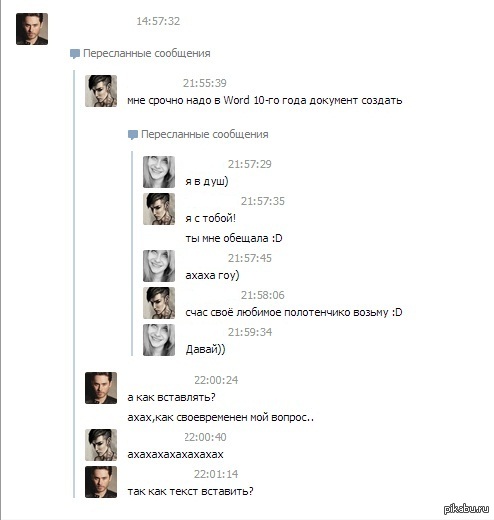Click blonde girl avatar at 21:57:29
This screenshot has width=494, height=520.
159,172
